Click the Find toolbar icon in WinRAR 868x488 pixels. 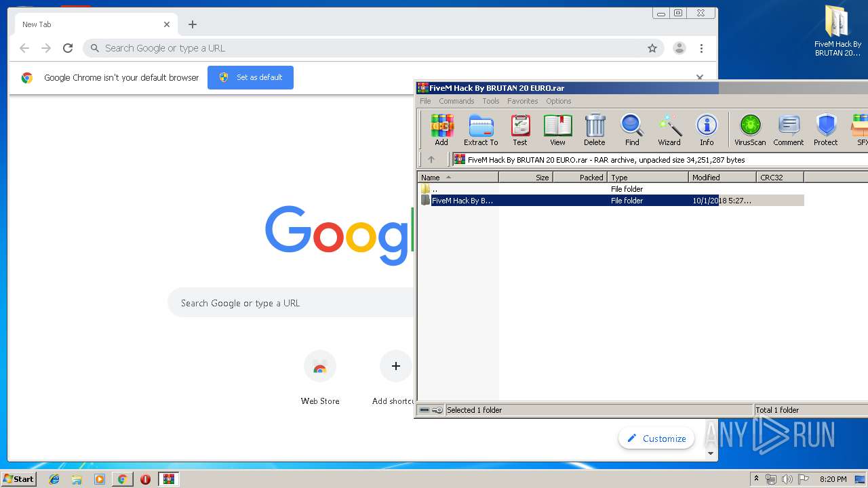point(632,129)
